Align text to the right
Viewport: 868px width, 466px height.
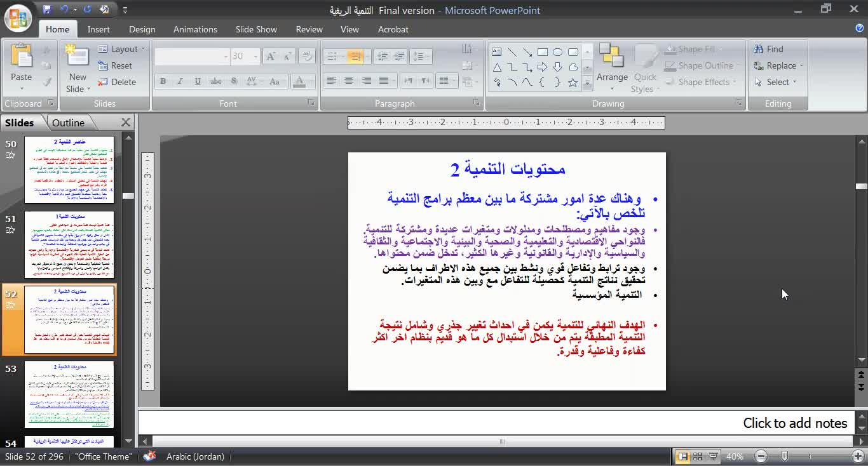[x=366, y=81]
